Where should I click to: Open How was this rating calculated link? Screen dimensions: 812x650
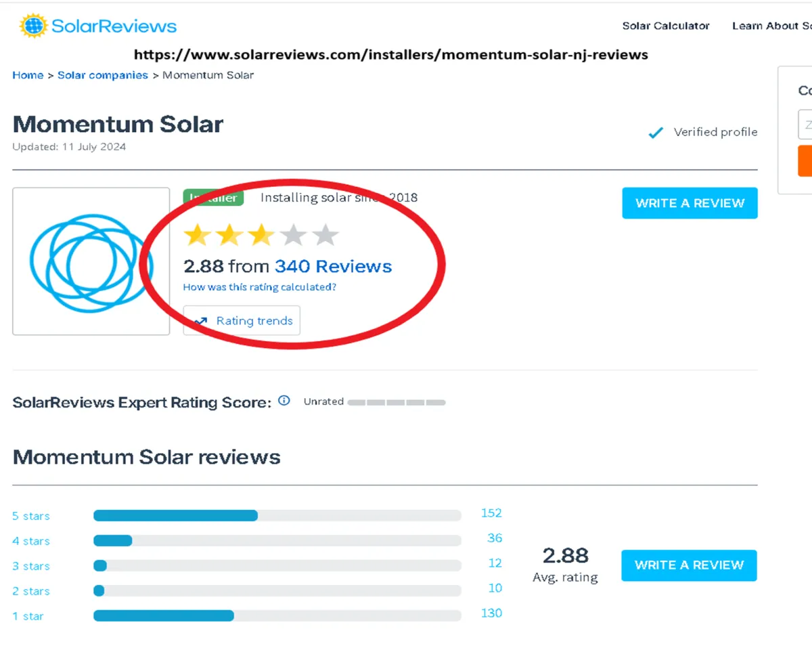[260, 287]
